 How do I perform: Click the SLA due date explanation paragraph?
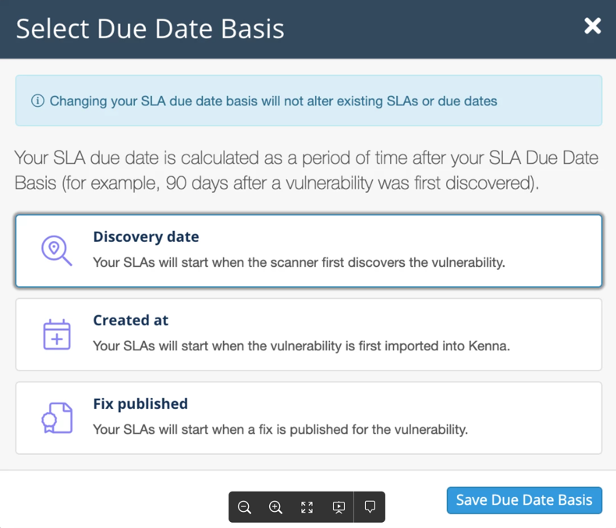point(300,170)
